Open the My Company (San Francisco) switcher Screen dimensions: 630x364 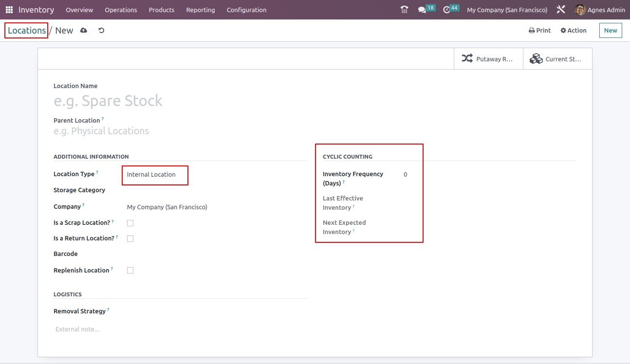click(507, 10)
